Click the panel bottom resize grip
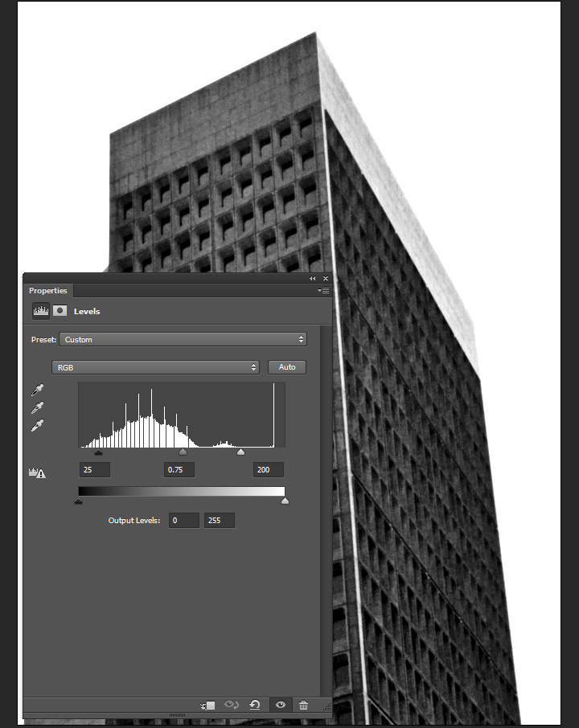 (x=177, y=715)
